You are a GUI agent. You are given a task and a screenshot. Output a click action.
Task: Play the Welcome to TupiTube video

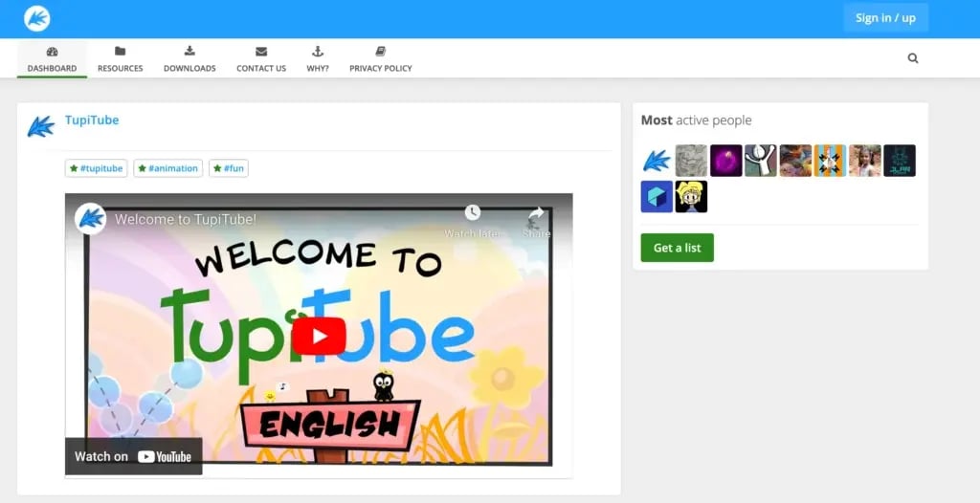[318, 335]
